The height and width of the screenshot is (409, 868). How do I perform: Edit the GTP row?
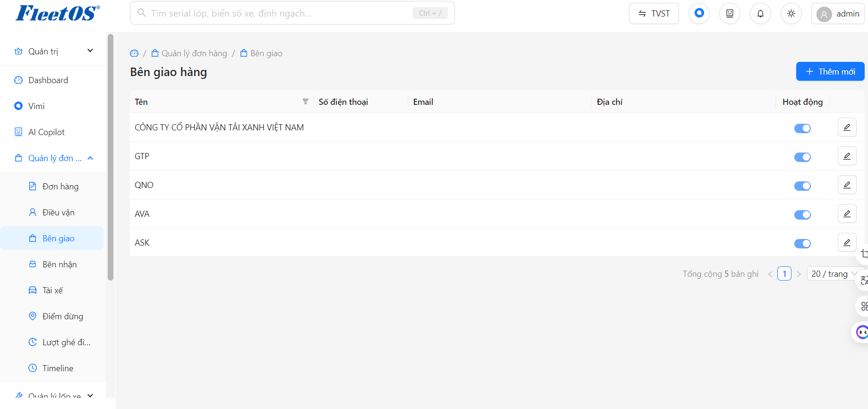coord(847,156)
